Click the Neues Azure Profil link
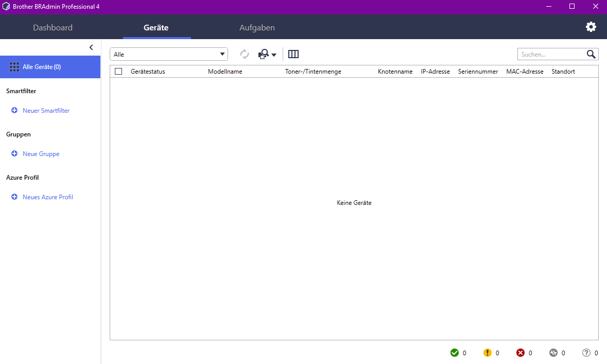Viewport: 607px width, 364px height. (47, 197)
